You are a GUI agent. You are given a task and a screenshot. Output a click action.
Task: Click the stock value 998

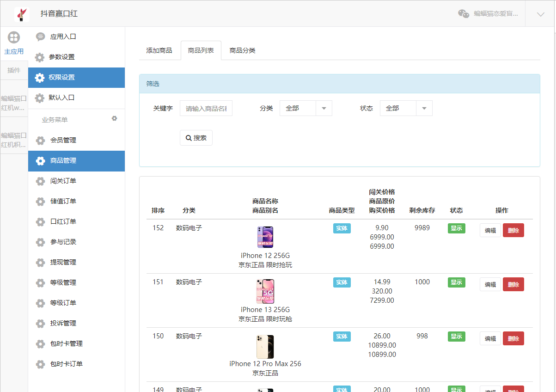[422, 336]
